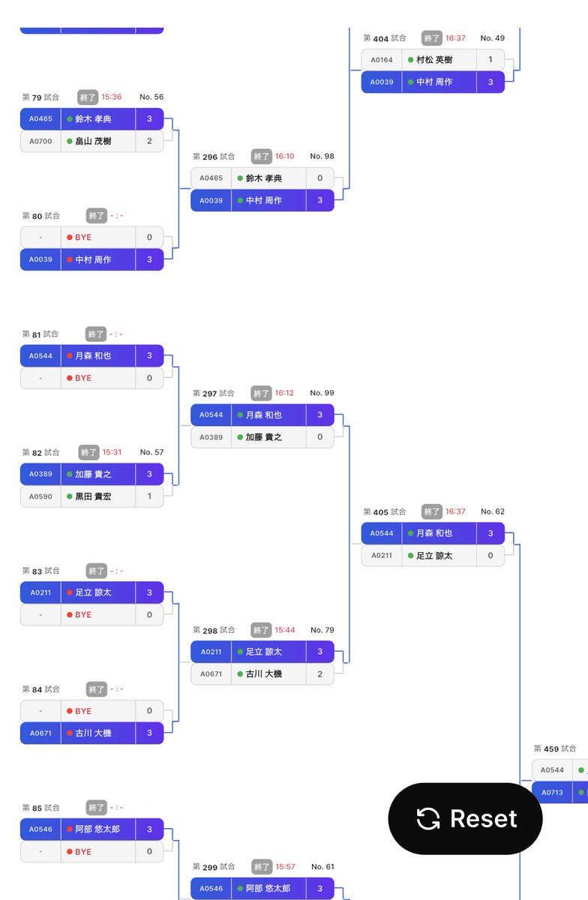Click the green dot beside 古川 大機 in match 298
Image resolution: width=588 pixels, height=900 pixels.
pyautogui.click(x=240, y=674)
